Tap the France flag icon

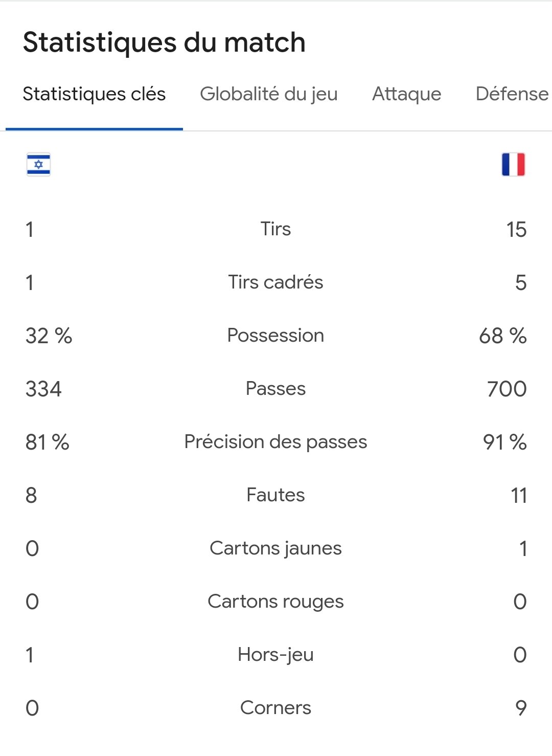513,165
